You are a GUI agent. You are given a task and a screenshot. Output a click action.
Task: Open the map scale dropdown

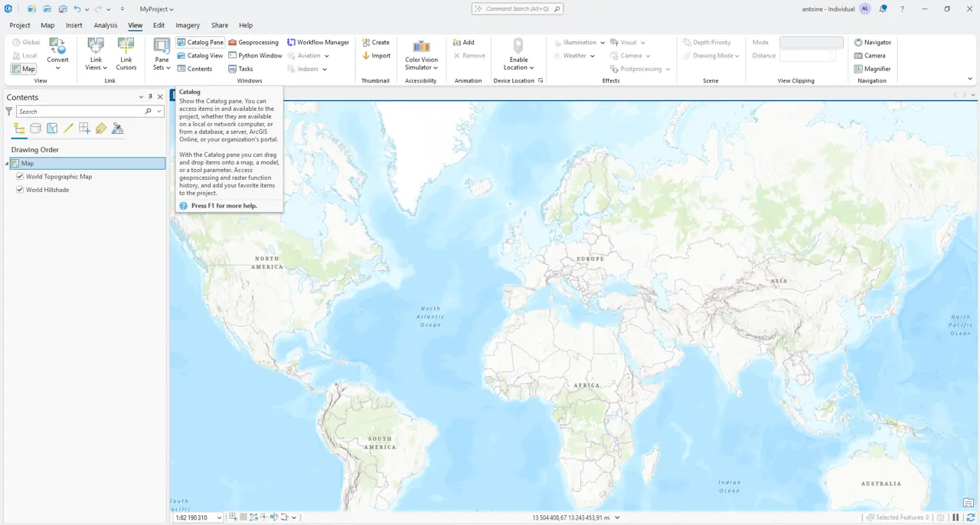tap(219, 517)
